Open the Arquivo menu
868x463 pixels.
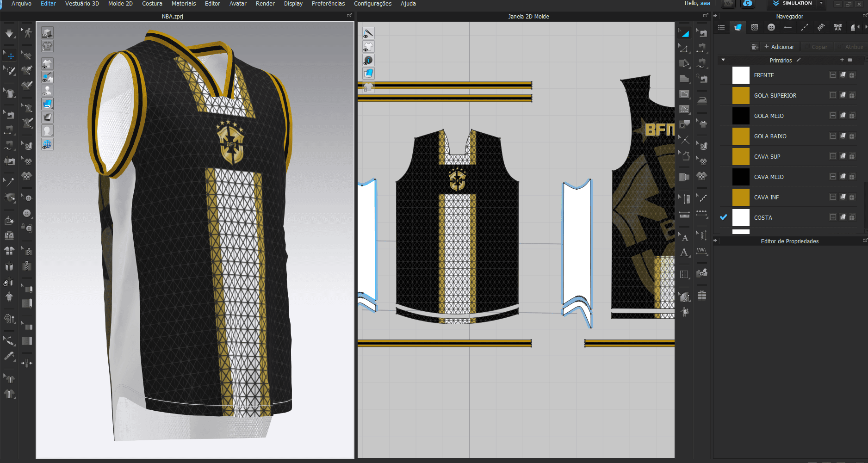(x=21, y=4)
